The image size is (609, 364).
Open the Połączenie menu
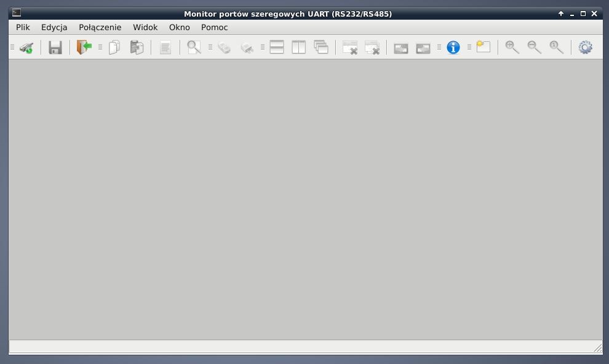100,27
